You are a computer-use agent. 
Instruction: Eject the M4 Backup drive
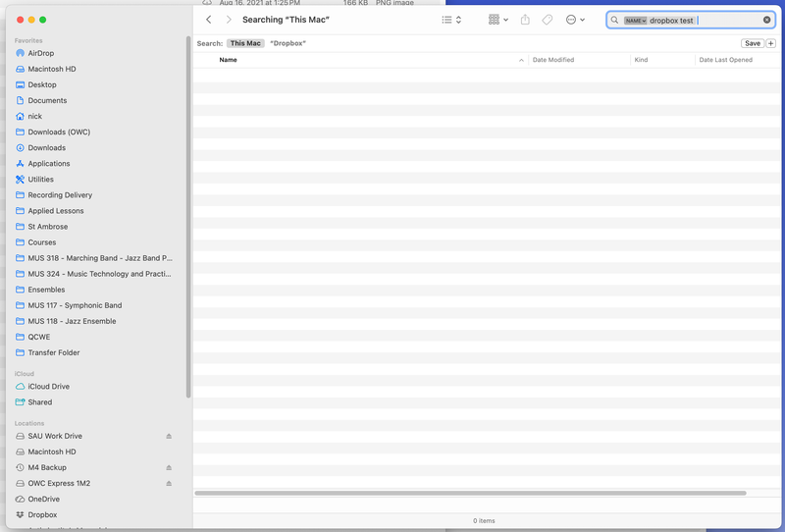tap(168, 467)
